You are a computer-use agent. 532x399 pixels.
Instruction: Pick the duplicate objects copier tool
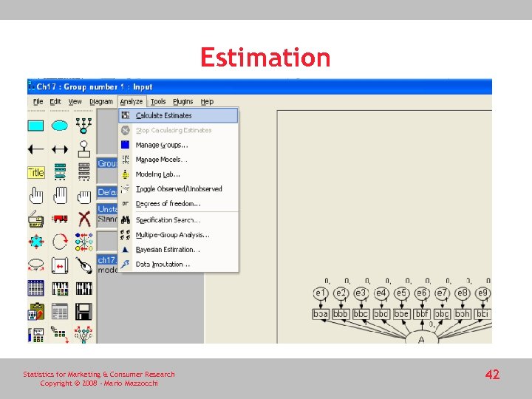[x=35, y=219]
